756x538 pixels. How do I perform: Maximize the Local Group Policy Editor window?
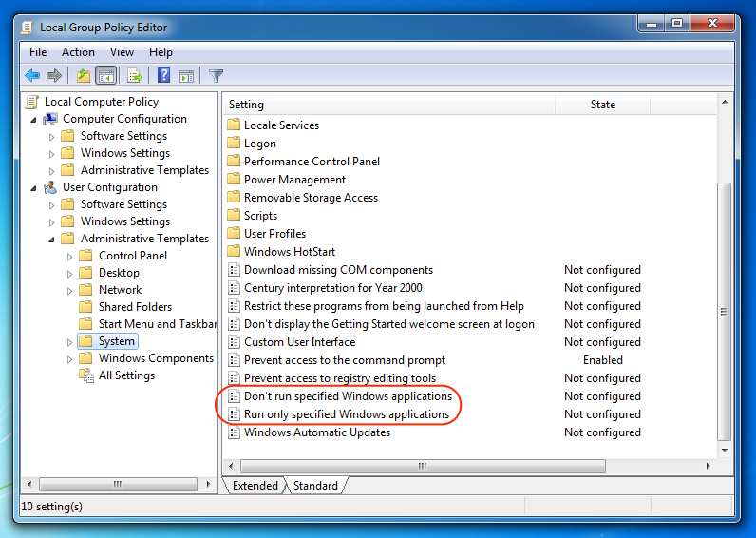677,23
